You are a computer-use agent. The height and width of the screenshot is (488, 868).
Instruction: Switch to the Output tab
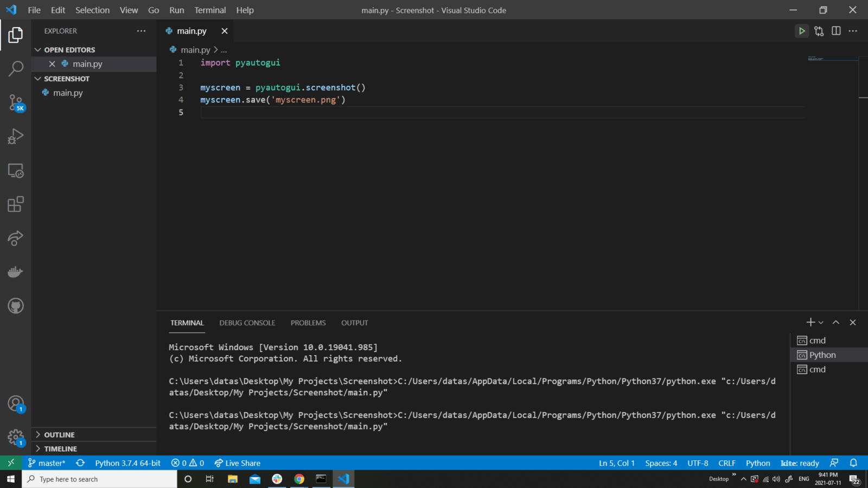pyautogui.click(x=354, y=323)
